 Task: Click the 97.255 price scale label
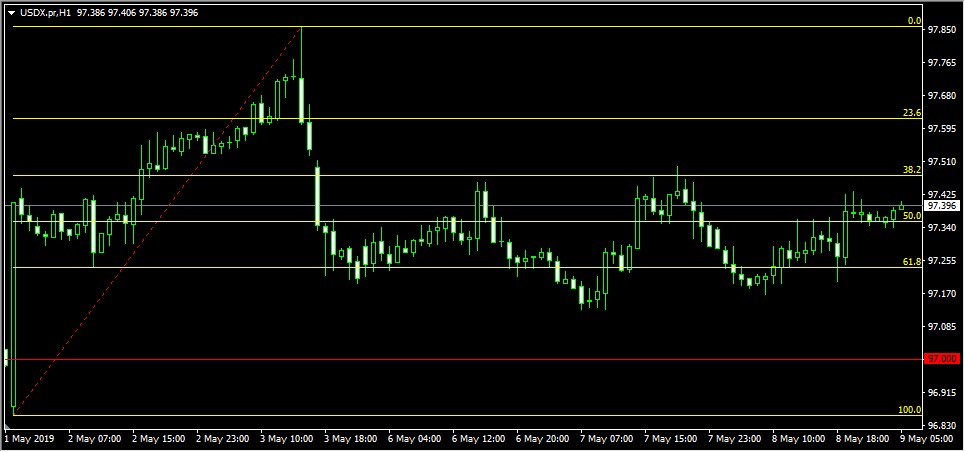pyautogui.click(x=942, y=260)
